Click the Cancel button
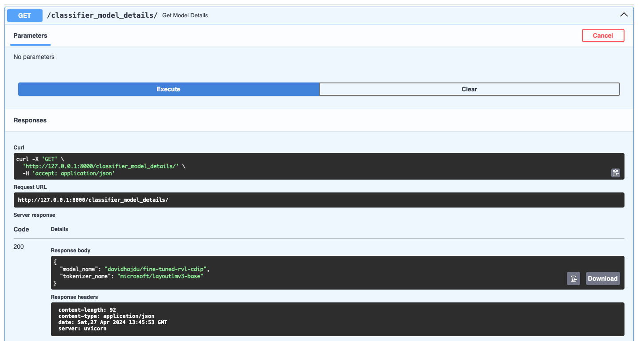644x341 pixels. (603, 35)
